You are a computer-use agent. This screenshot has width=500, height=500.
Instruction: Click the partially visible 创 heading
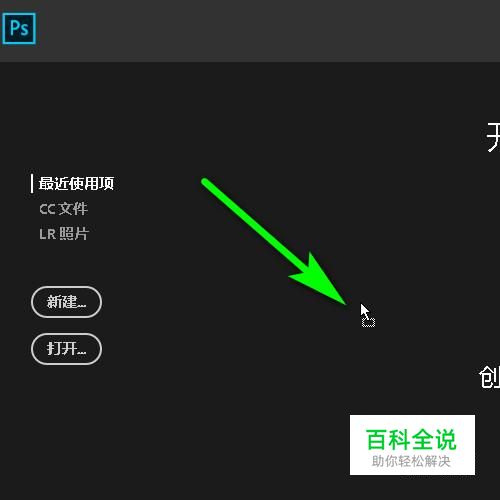coord(489,377)
